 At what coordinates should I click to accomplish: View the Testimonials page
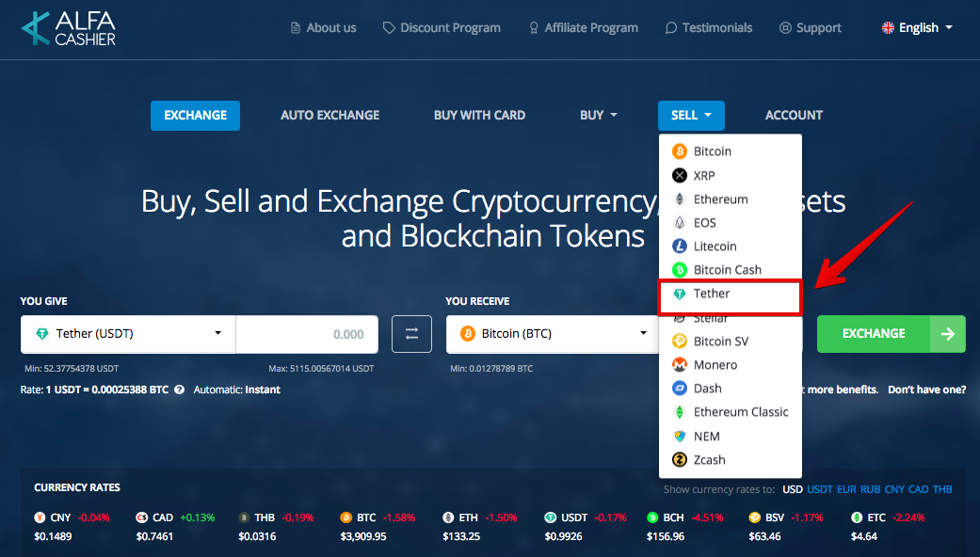coord(709,28)
